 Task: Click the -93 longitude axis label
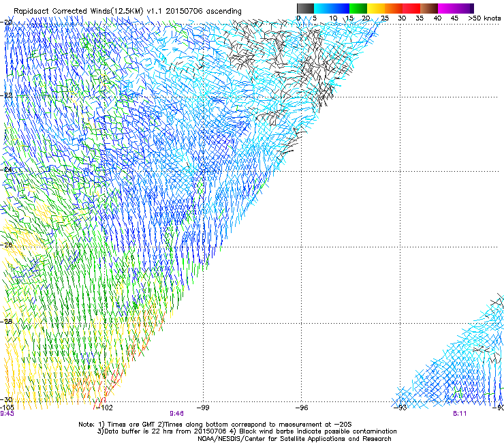[x=400, y=408]
